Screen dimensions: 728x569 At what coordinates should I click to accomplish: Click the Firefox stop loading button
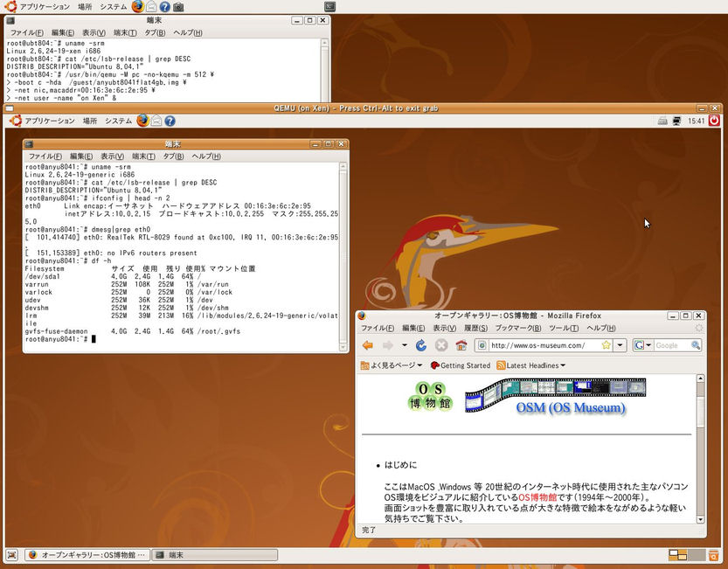coord(441,345)
